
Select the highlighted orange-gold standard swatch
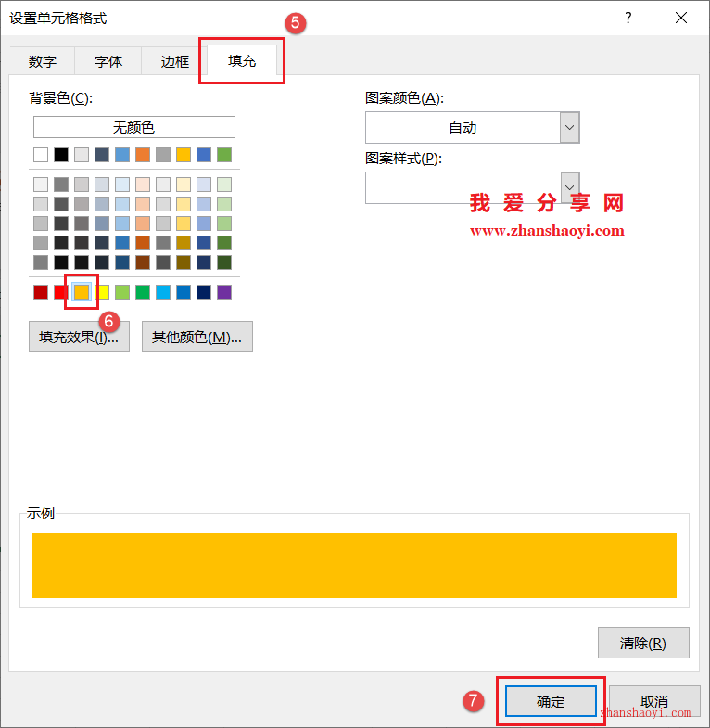[x=82, y=292]
